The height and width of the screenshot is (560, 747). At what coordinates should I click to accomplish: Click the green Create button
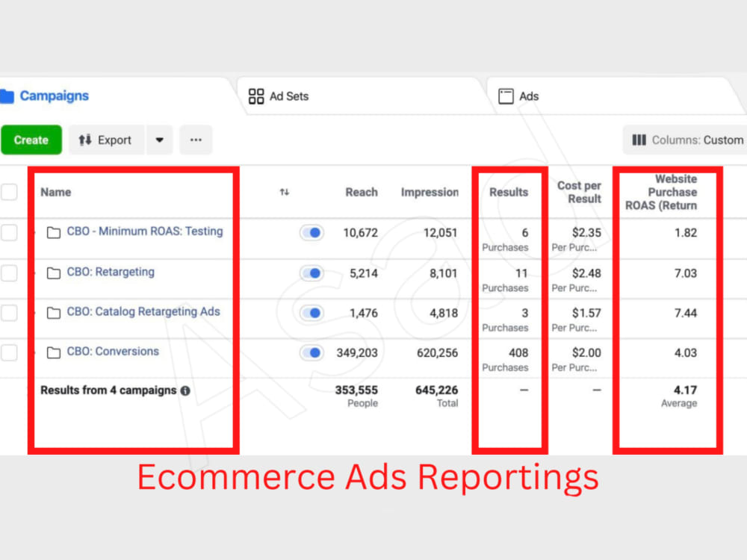coord(31,140)
